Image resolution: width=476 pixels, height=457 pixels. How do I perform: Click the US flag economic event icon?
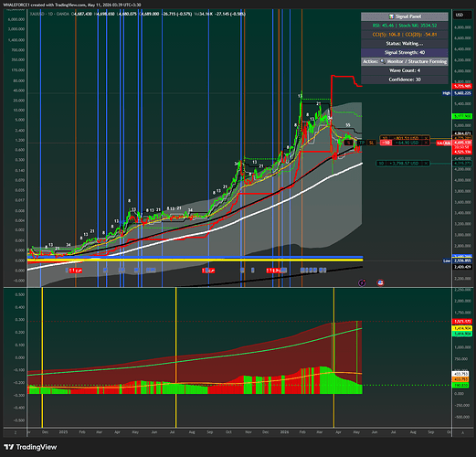[x=380, y=283]
